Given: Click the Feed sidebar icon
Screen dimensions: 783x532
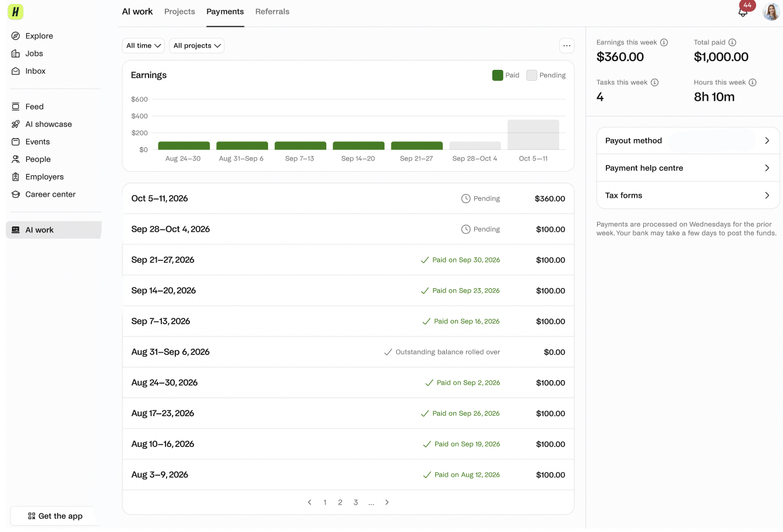Looking at the screenshot, I should point(16,107).
